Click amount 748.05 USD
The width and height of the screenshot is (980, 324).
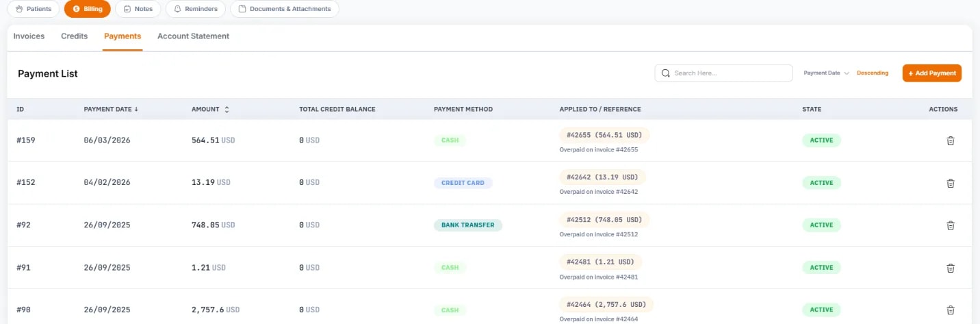coord(214,225)
